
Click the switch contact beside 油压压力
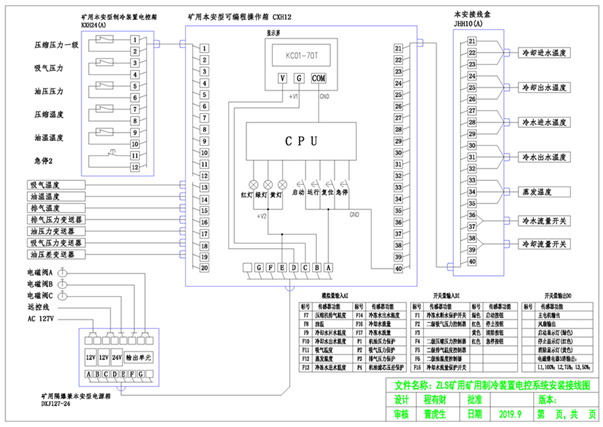pyautogui.click(x=104, y=85)
